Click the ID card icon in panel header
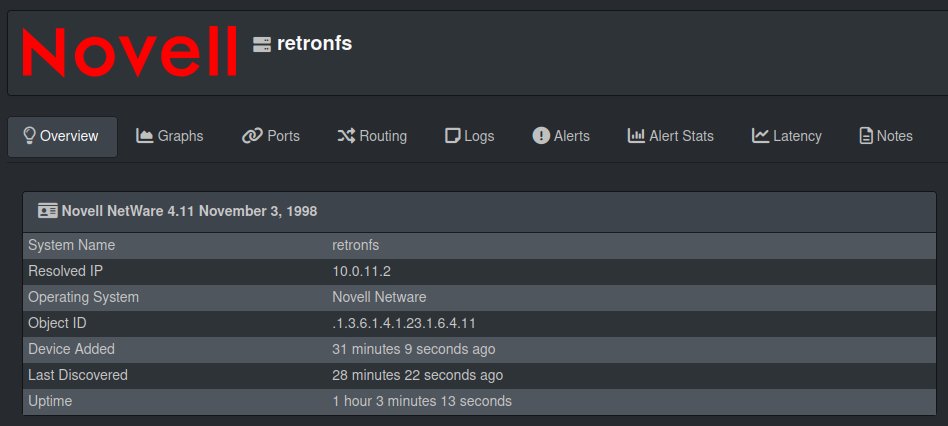The width and height of the screenshot is (948, 426). [48, 211]
